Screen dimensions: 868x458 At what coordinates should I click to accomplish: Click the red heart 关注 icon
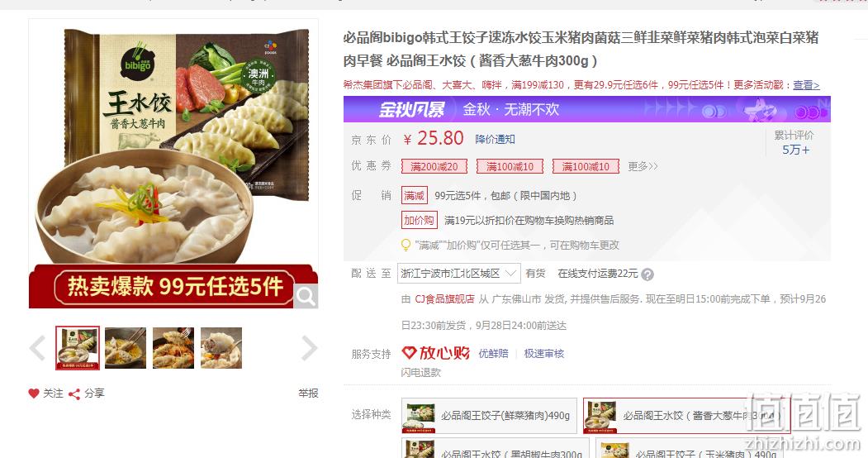[x=34, y=394]
